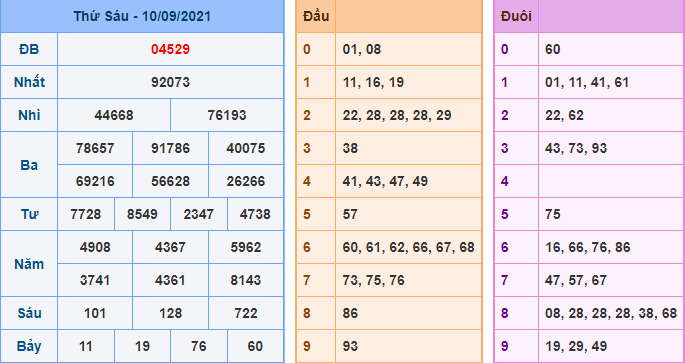Click the digit 6 label in Đầu table
Screen dimensions: 685x363
click(307, 247)
